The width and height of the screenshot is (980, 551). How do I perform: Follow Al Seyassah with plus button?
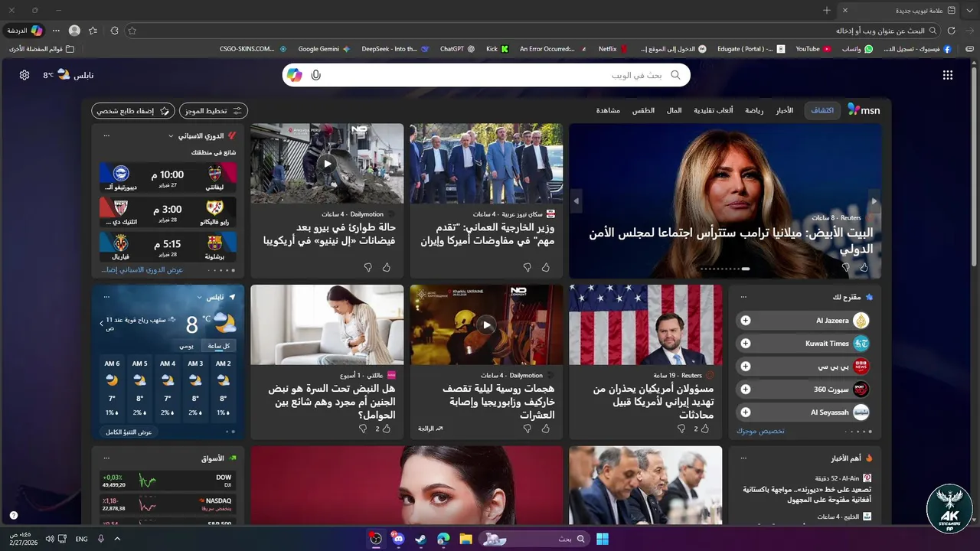pyautogui.click(x=746, y=412)
